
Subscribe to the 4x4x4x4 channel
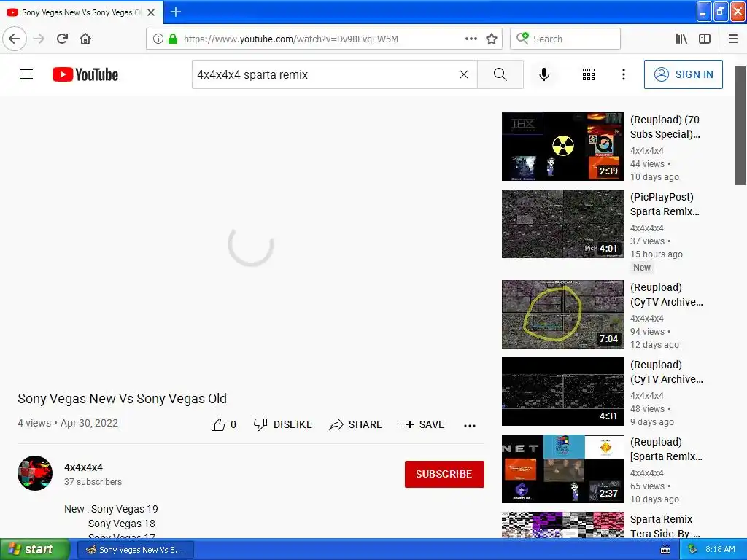tap(444, 474)
